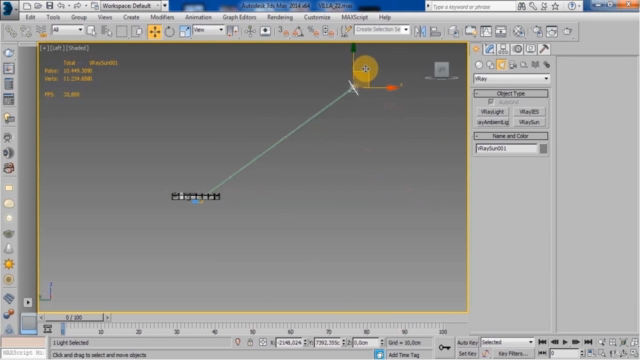
Task: Open the Display panel tab
Action: [530, 49]
